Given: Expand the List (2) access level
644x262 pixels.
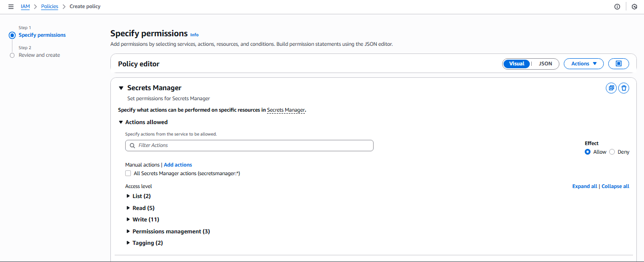Looking at the screenshot, I should [x=128, y=196].
